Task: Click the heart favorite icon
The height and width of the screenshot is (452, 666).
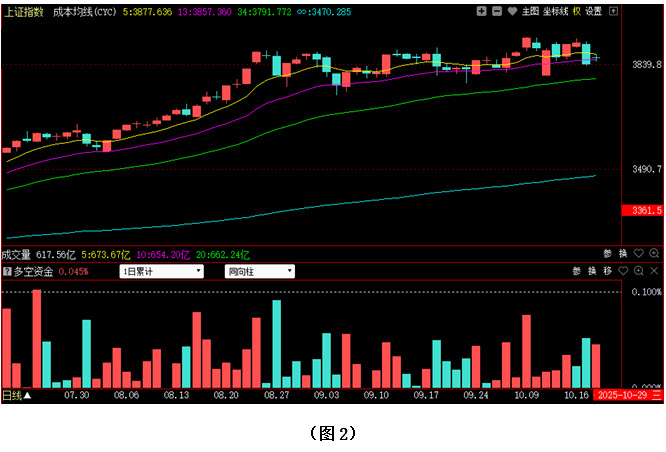Action: tap(512, 11)
